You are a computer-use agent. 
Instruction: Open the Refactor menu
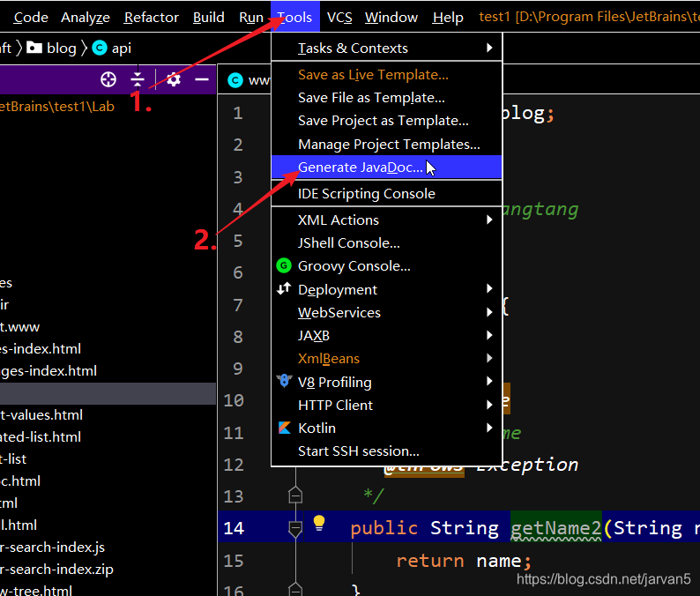click(x=152, y=17)
